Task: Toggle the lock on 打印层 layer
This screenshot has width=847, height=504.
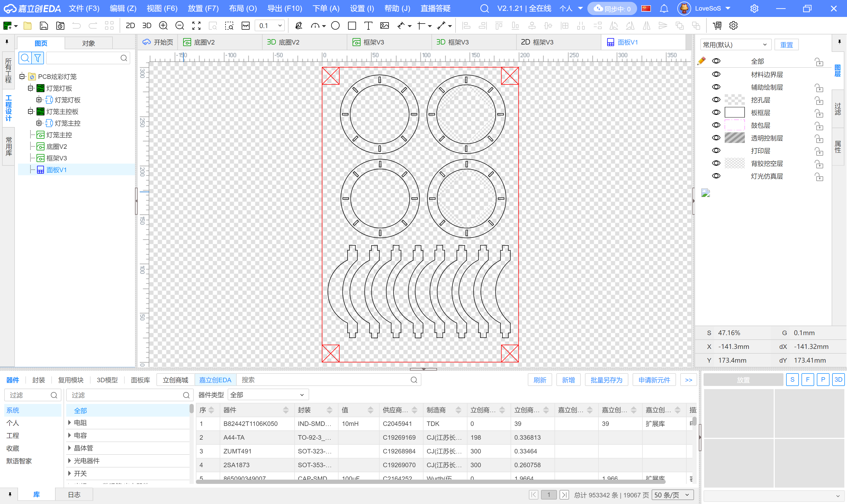Action: click(819, 151)
